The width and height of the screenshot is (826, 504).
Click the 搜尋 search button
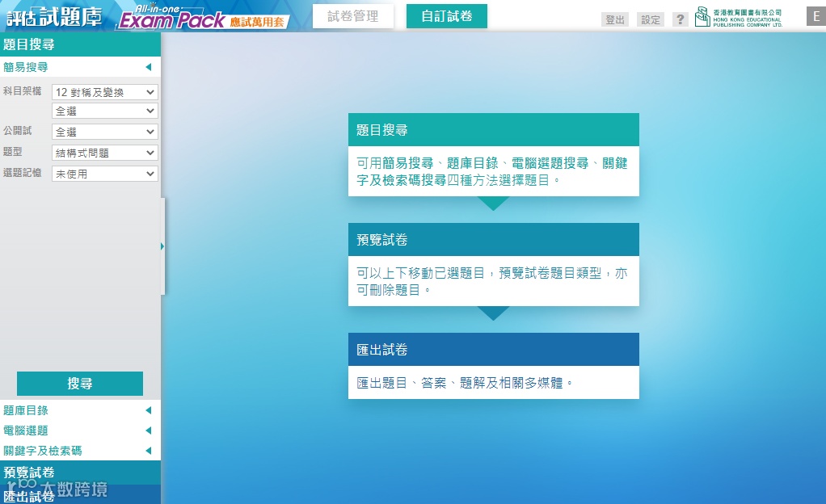79,384
